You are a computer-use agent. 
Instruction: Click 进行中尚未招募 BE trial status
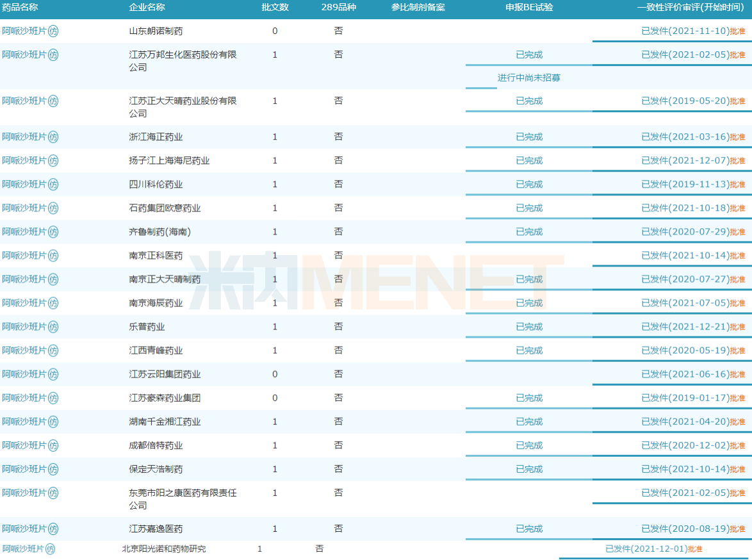click(x=529, y=78)
